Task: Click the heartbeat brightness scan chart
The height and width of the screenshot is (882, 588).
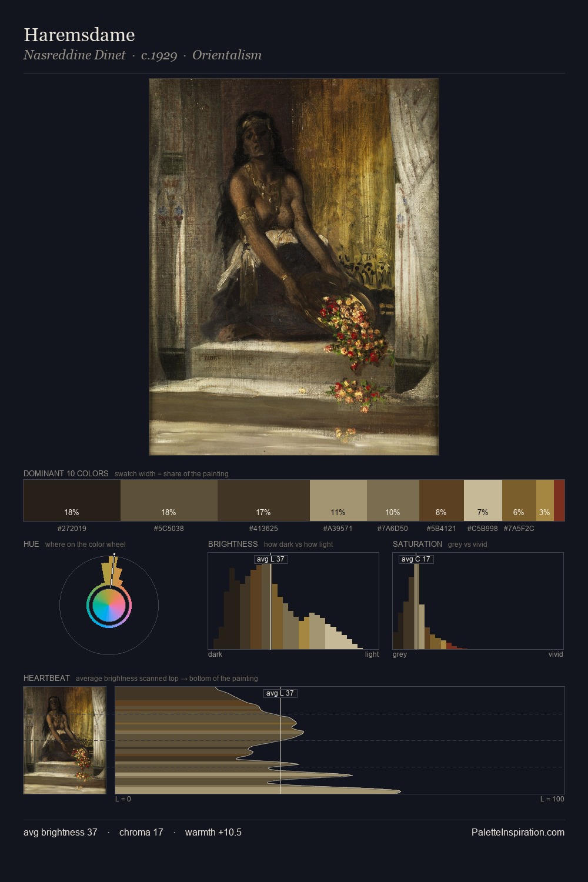Action: (x=340, y=740)
